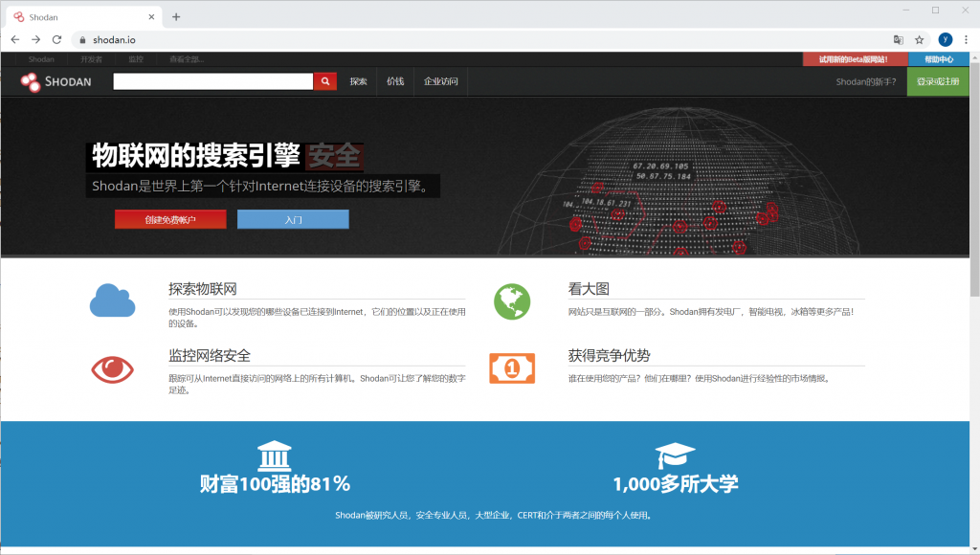Click the orange money bill icon
This screenshot has width=980, height=555.
click(x=512, y=367)
